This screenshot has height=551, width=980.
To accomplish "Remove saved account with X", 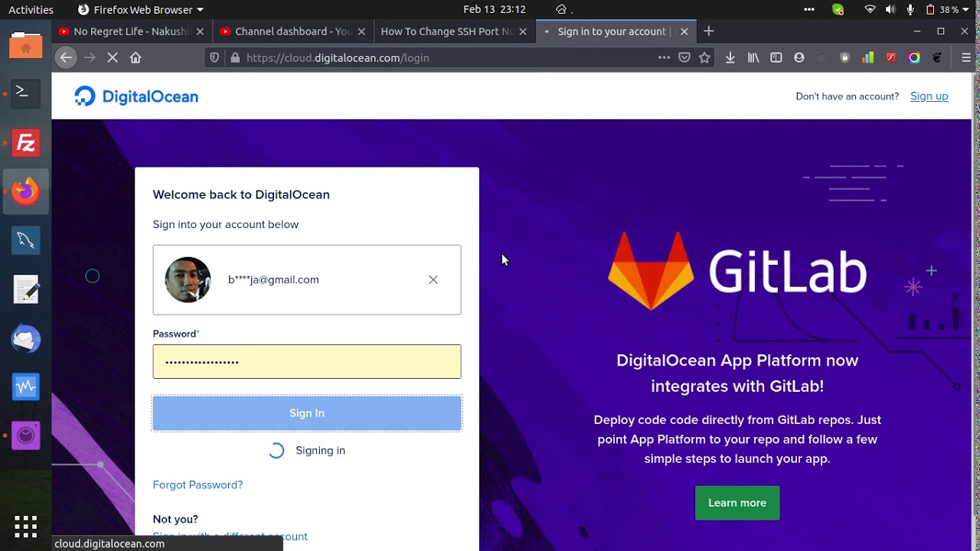I will pyautogui.click(x=433, y=280).
